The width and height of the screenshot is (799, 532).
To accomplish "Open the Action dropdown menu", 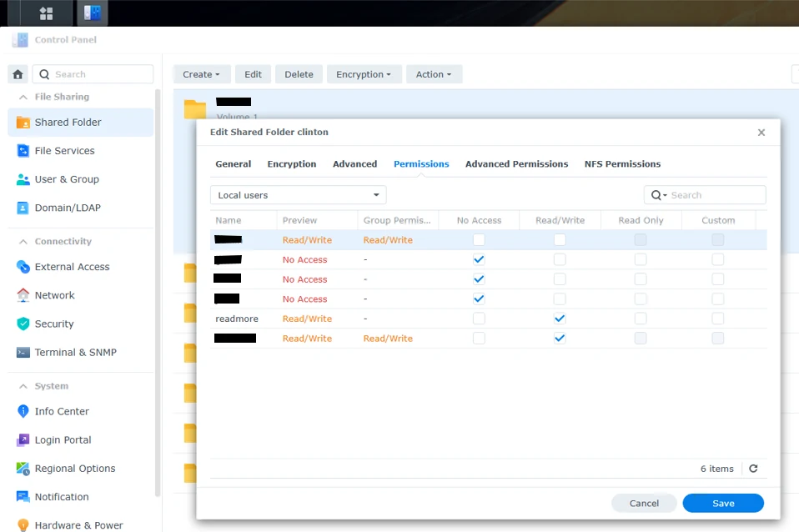I will tap(434, 74).
